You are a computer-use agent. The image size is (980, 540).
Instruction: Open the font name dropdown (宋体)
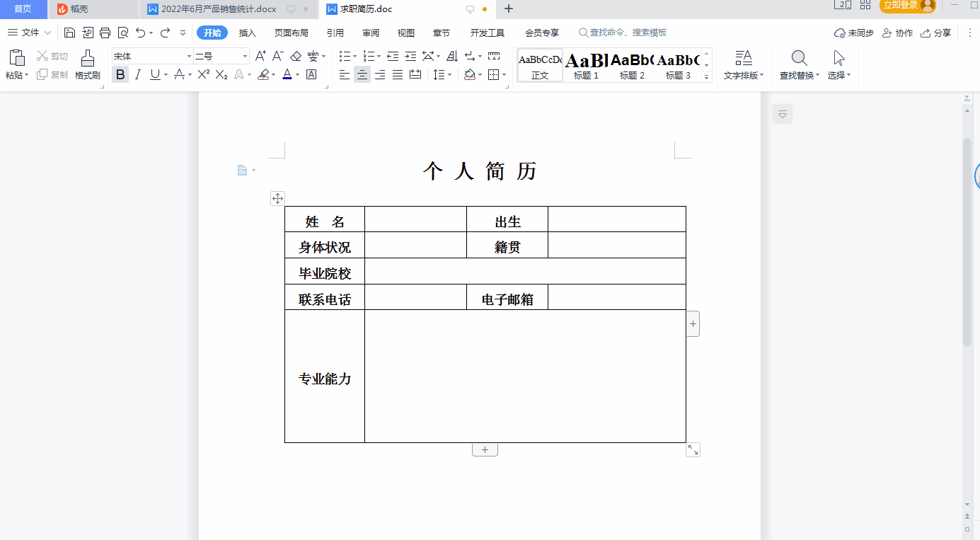189,56
